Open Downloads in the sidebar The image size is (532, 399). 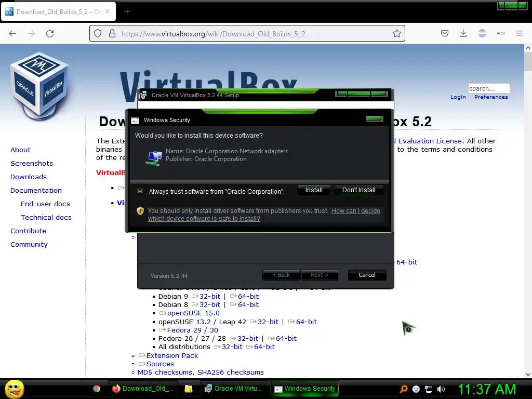29,177
